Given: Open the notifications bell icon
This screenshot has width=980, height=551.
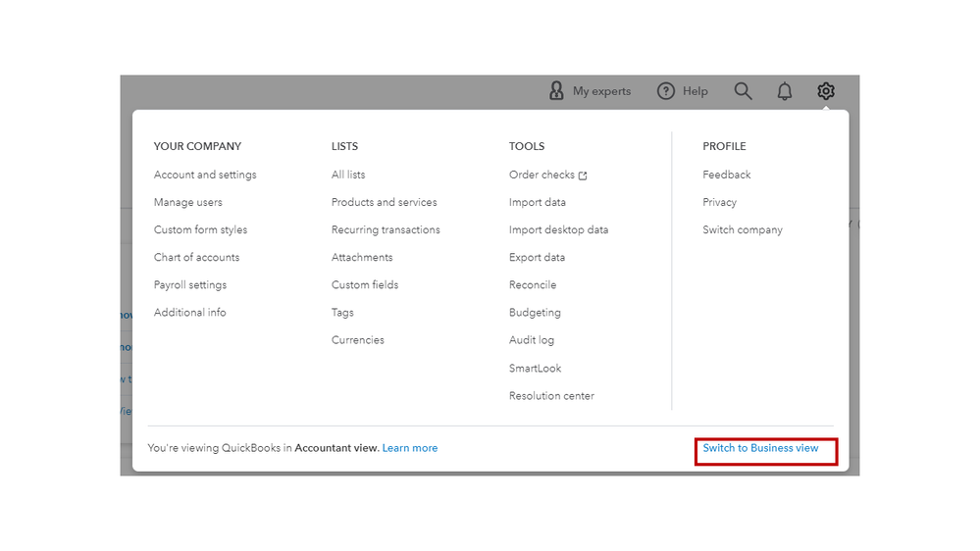Looking at the screenshot, I should [x=785, y=91].
